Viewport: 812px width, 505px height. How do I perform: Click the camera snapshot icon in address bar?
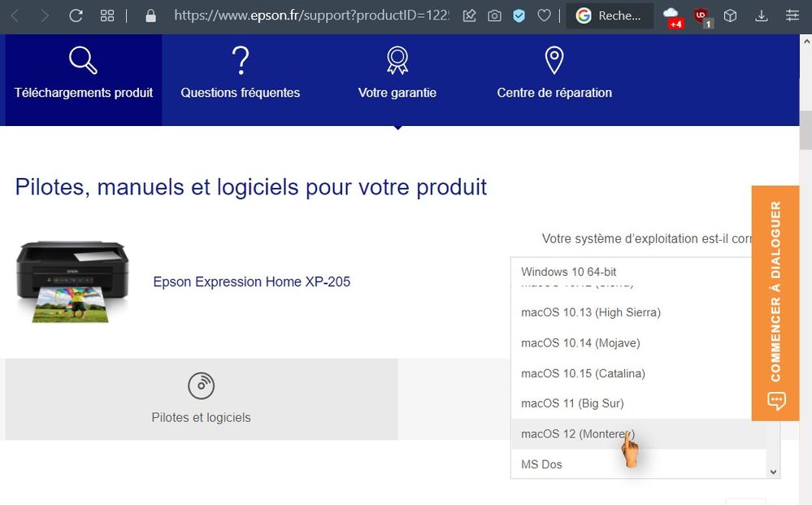(494, 15)
